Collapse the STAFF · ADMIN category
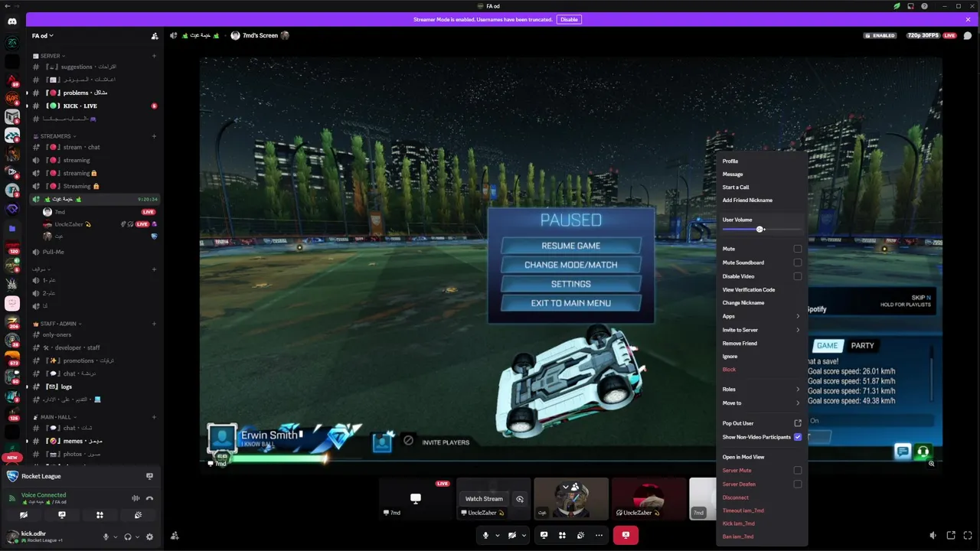The height and width of the screenshot is (551, 980). [x=57, y=324]
